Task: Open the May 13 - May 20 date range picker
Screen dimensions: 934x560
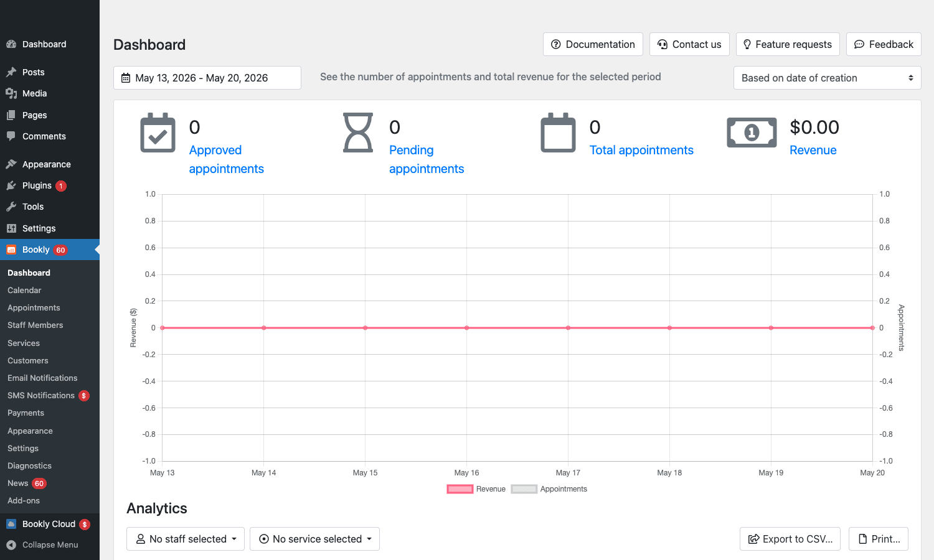Action: point(207,78)
